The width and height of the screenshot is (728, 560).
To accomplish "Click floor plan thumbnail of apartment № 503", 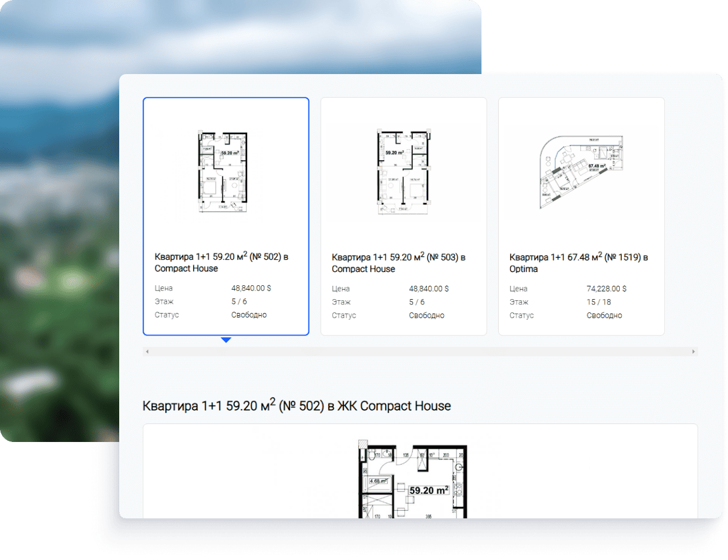I will 403,172.
